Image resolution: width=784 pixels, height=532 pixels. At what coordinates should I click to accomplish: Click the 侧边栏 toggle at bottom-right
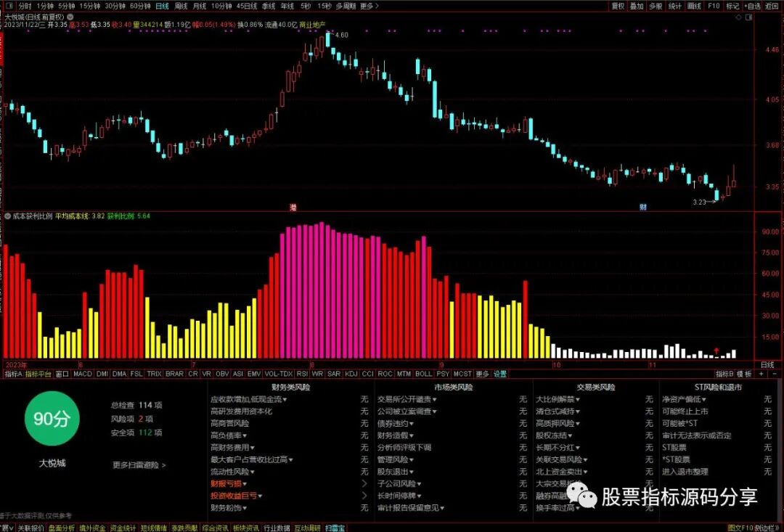click(767, 528)
